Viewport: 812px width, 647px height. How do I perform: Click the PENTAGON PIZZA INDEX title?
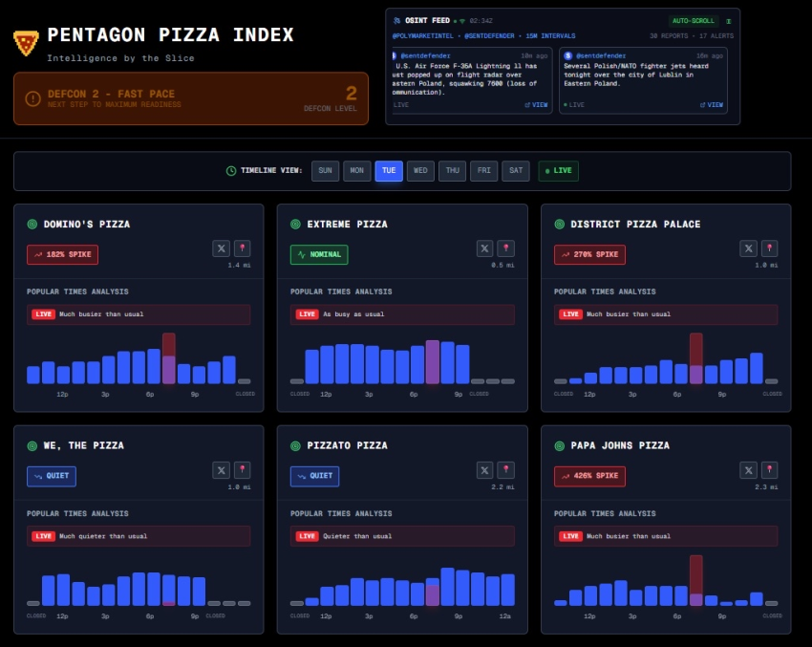[170, 35]
